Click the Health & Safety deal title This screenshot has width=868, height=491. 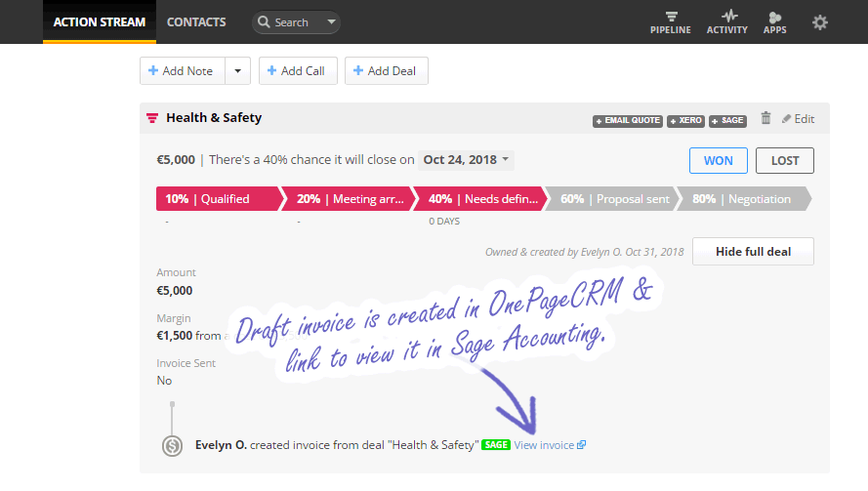coord(214,118)
